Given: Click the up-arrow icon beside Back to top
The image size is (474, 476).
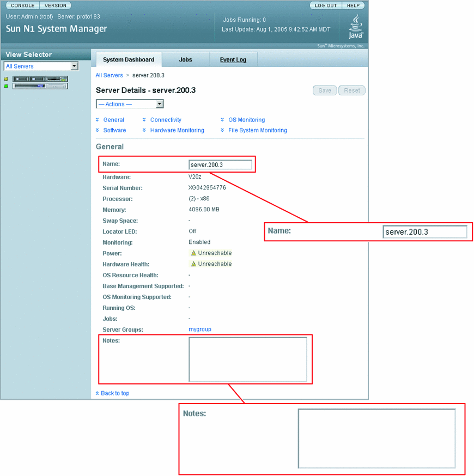Looking at the screenshot, I should pyautogui.click(x=97, y=393).
